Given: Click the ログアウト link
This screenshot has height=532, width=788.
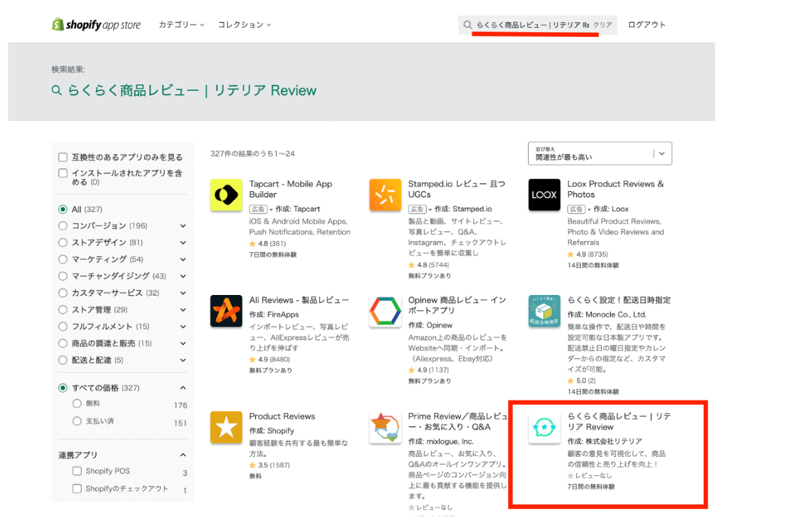Looking at the screenshot, I should [646, 24].
